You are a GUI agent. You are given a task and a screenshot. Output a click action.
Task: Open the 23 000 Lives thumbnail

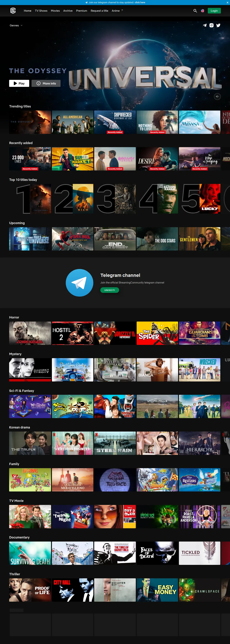click(x=30, y=159)
